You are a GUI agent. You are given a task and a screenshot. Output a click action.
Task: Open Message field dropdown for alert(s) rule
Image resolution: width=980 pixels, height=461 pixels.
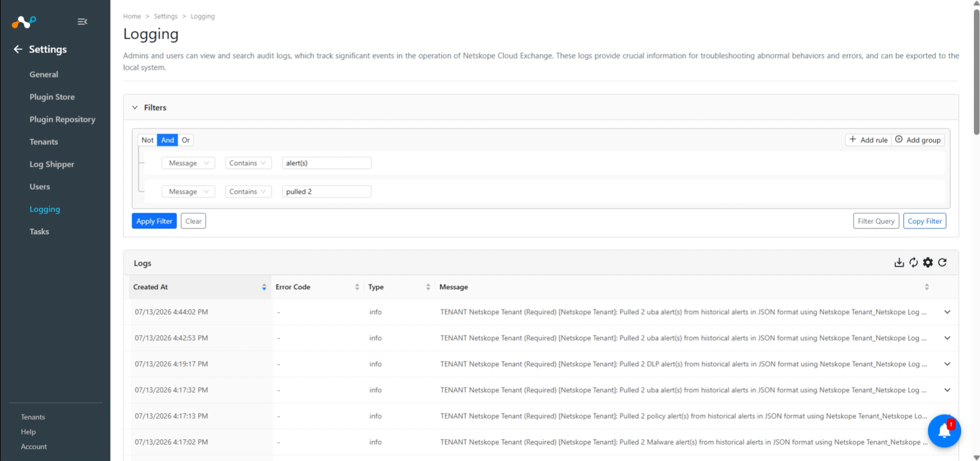(188, 163)
